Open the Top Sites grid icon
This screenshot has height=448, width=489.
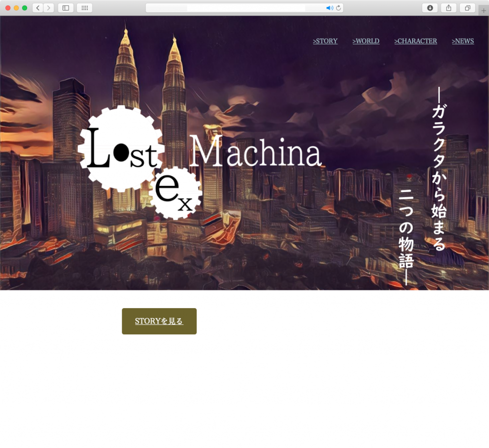click(85, 8)
